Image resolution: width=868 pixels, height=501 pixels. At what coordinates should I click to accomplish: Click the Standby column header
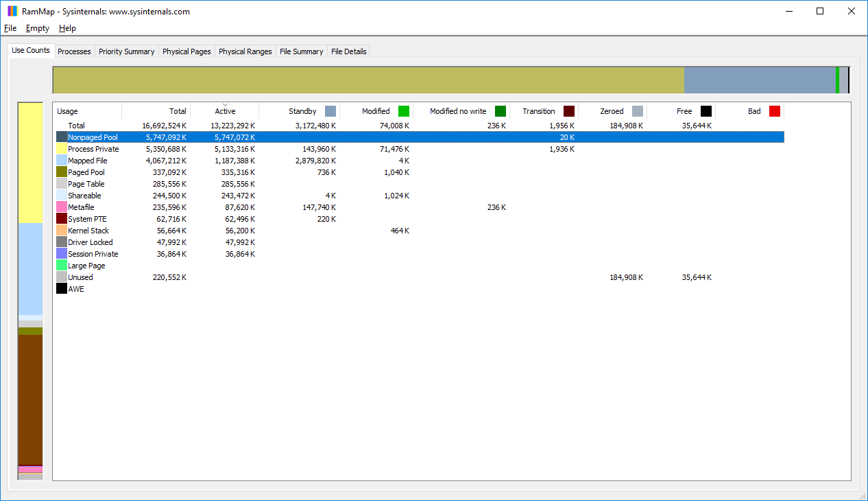pos(302,110)
